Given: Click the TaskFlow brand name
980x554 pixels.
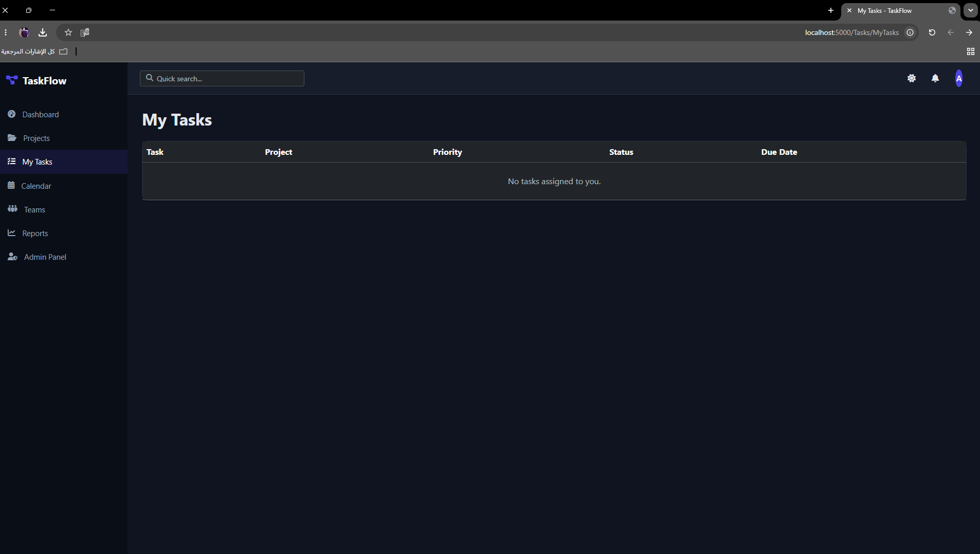Looking at the screenshot, I should (x=44, y=81).
